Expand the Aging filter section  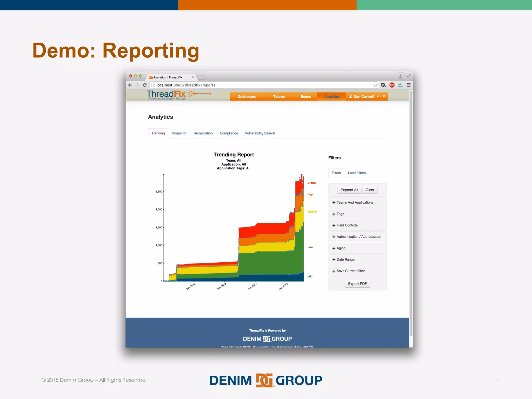357,248
